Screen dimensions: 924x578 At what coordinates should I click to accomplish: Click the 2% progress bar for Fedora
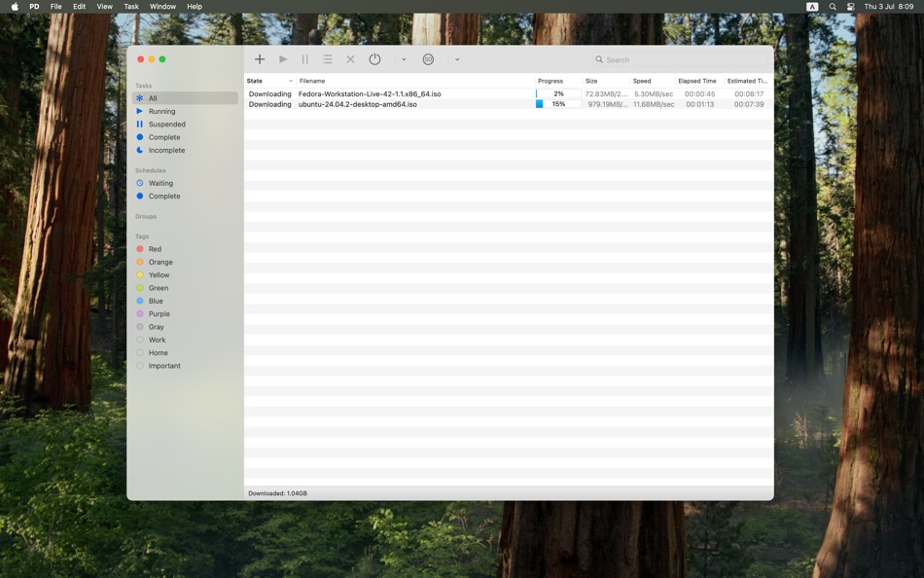558,93
